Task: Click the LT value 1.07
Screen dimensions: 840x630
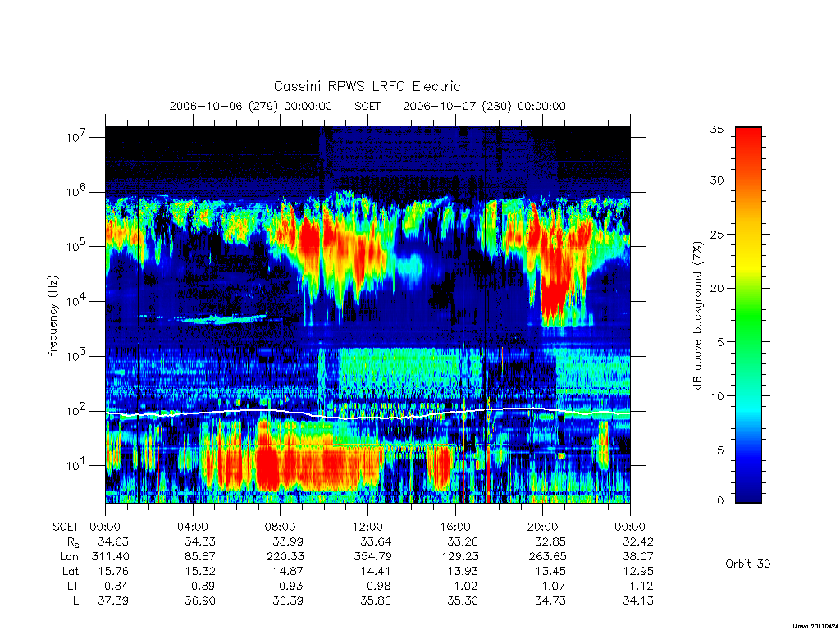Action: pyautogui.click(x=554, y=586)
